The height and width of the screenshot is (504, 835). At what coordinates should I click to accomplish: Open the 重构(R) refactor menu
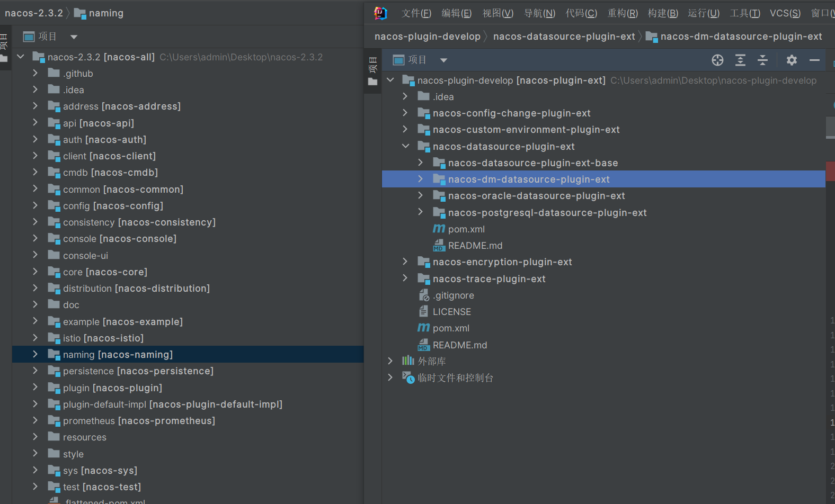(x=622, y=13)
